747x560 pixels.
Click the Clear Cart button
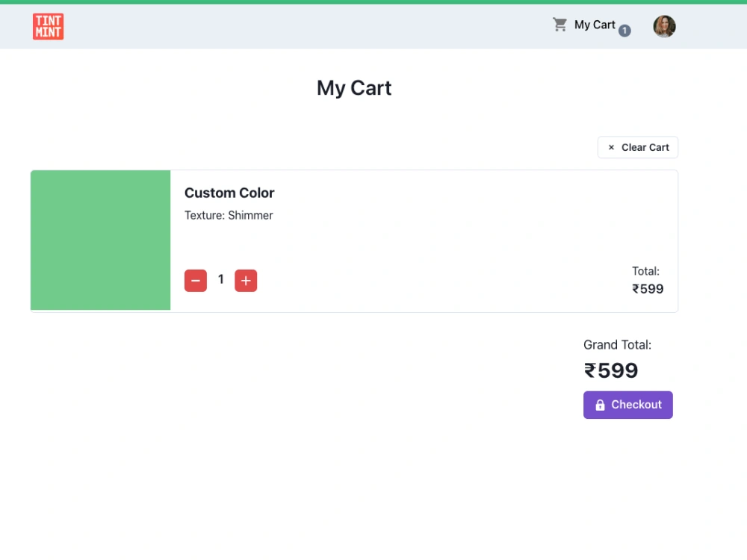tap(637, 148)
